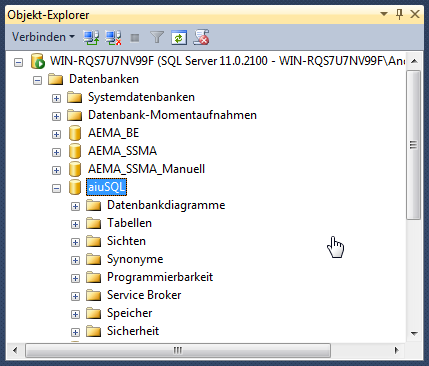This screenshot has width=429, height=366.
Task: Select Systemdatenbanken in the tree
Action: (141, 97)
